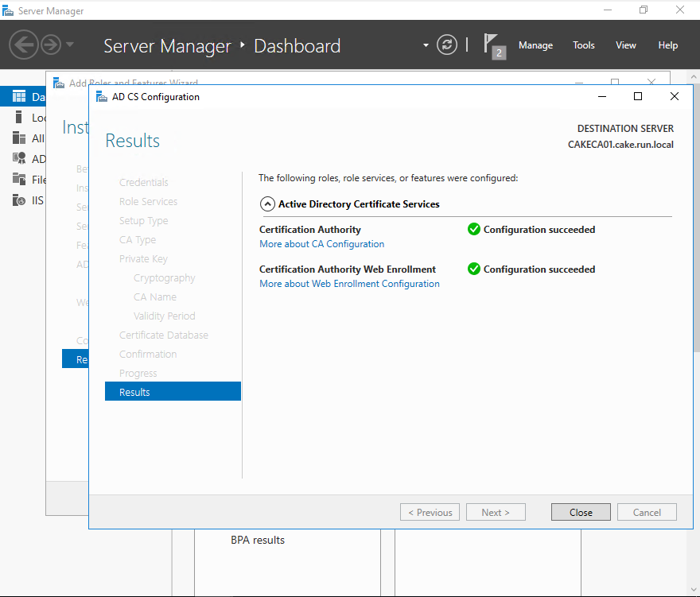Viewport: 700px width, 597px height.
Task: Open the View menu
Action: pos(625,45)
